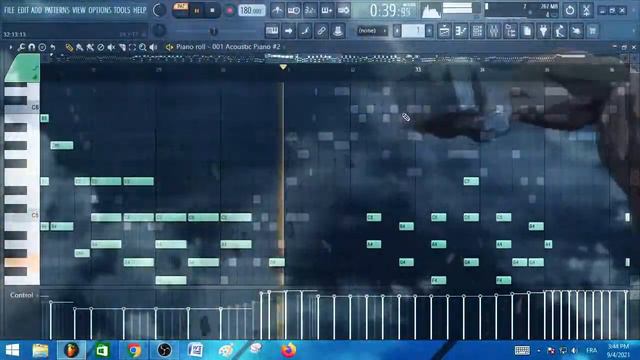Select the paint brush tool
Screen dimensions: 640x360
point(80,47)
